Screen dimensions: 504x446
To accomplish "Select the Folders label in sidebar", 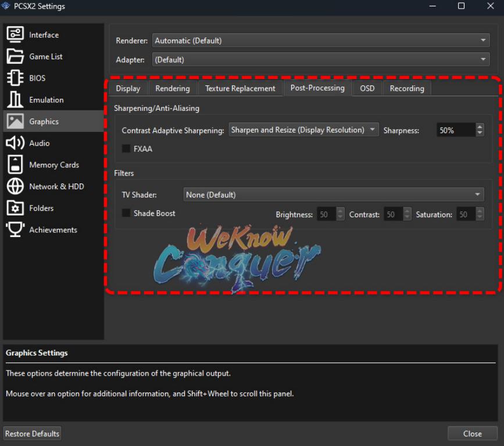I will coord(41,208).
